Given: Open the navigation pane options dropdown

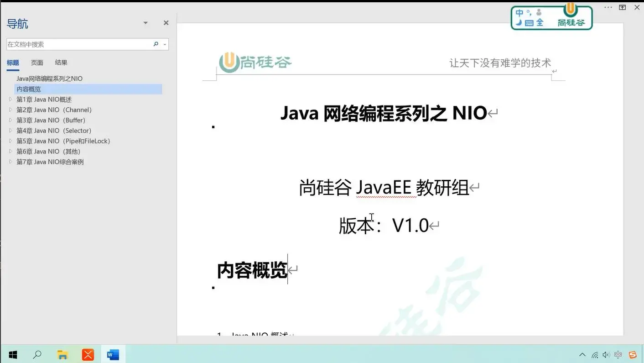Looking at the screenshot, I should 145,22.
